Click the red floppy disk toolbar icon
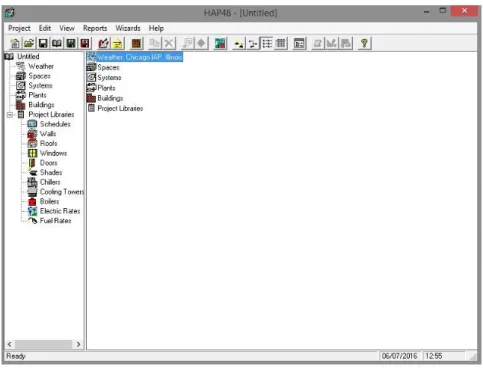This screenshot has height=369, width=483. [x=85, y=43]
